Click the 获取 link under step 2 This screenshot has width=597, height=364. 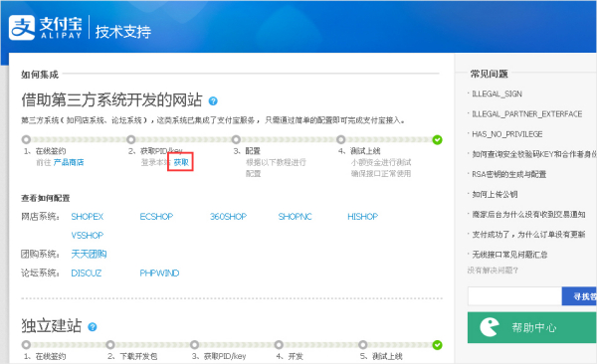[x=181, y=162]
